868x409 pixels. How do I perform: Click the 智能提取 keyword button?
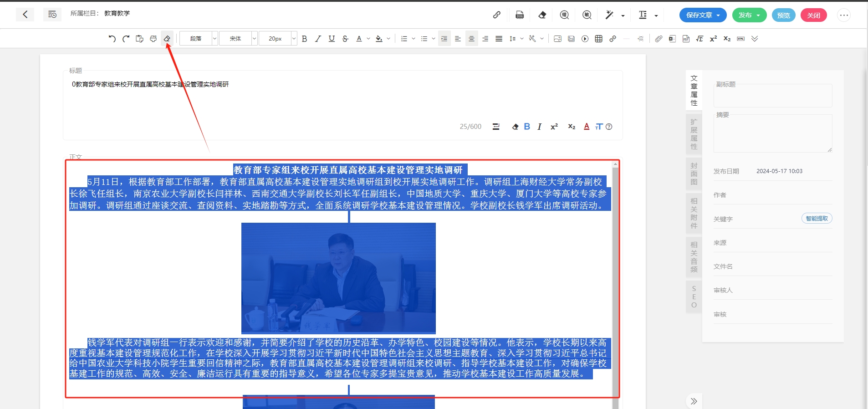point(817,219)
